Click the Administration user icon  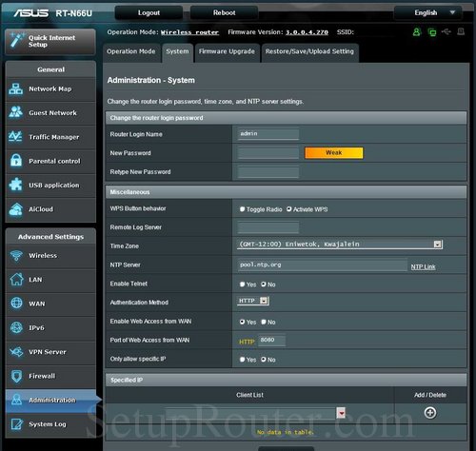(16, 400)
